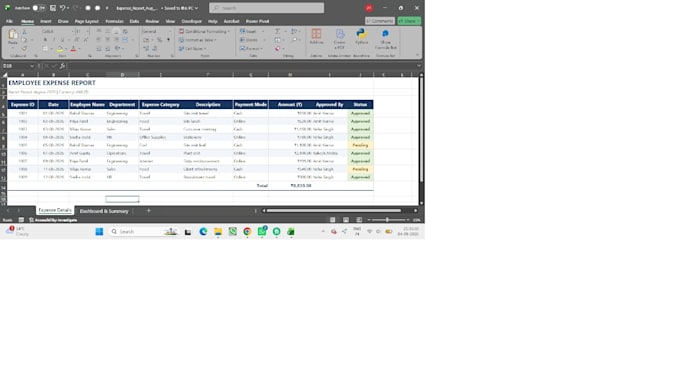Apply percent style to cells
The height and width of the screenshot is (383, 680).
click(x=160, y=40)
